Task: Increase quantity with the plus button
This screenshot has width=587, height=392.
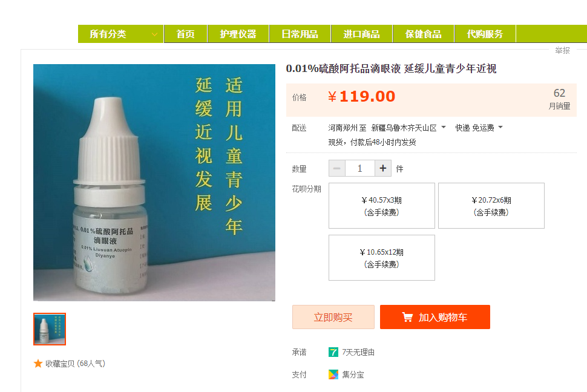Action: point(382,169)
